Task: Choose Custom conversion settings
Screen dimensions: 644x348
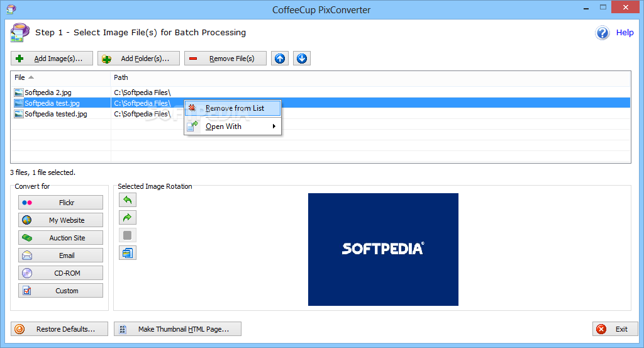Action: click(61, 291)
